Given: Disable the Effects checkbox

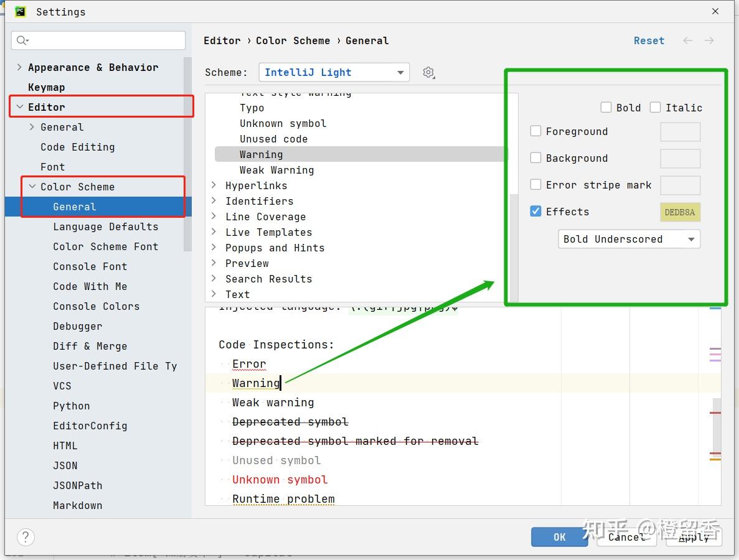Looking at the screenshot, I should point(535,211).
